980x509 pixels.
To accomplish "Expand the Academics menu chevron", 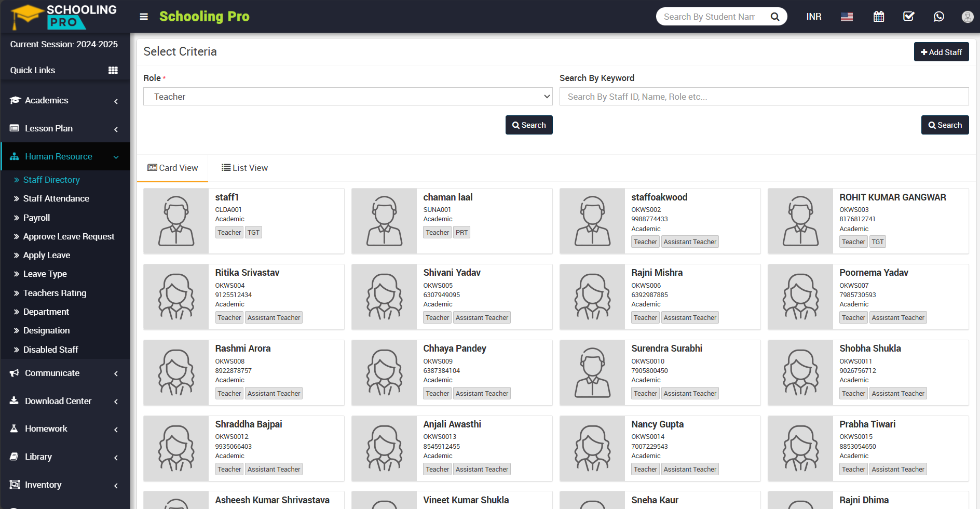I will [116, 101].
